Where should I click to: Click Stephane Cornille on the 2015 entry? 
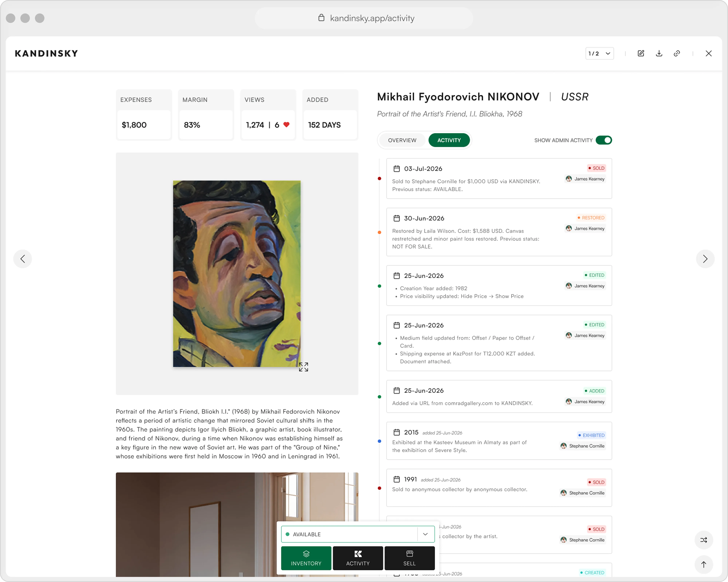[583, 446]
